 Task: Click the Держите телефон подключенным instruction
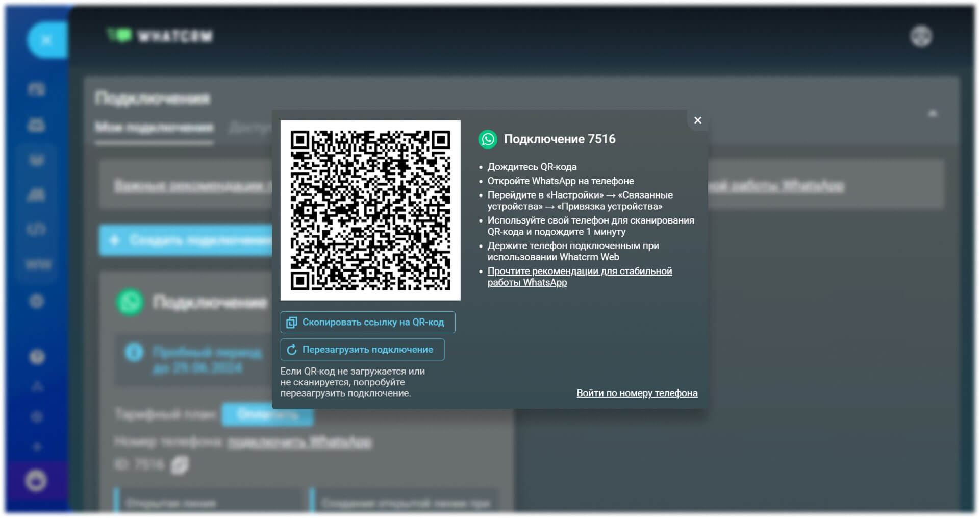(573, 251)
